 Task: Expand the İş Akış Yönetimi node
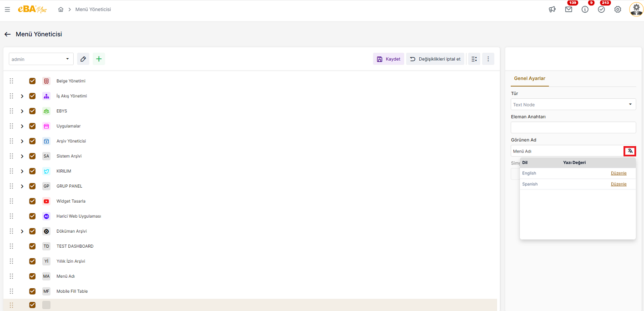(x=22, y=96)
